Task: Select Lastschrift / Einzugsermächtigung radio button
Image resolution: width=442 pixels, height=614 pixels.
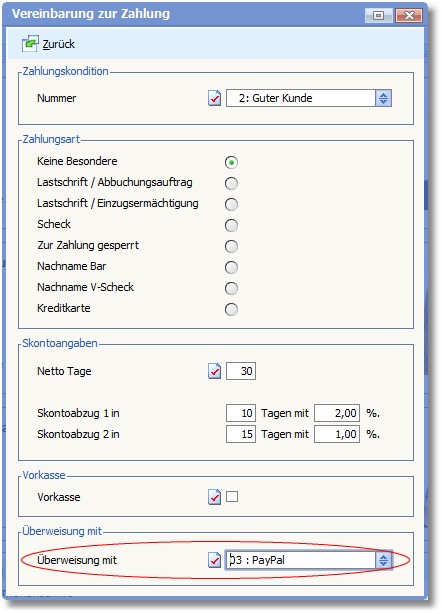Action: tap(231, 204)
